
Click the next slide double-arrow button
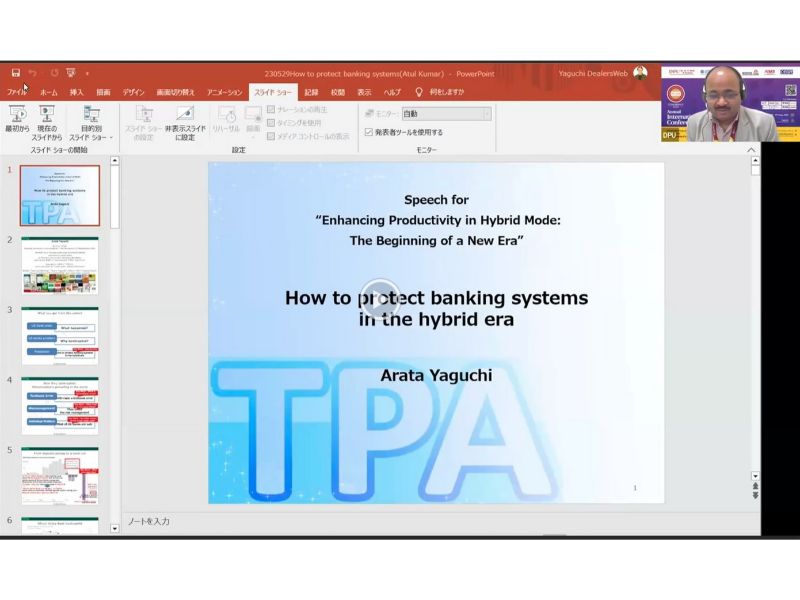[x=756, y=495]
